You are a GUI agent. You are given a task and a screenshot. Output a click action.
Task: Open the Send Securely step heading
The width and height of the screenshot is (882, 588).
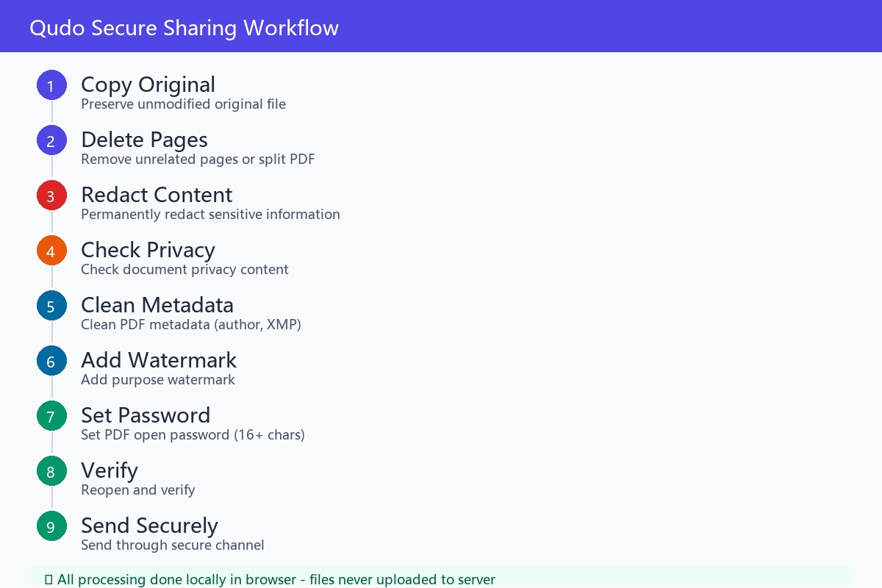coord(149,526)
